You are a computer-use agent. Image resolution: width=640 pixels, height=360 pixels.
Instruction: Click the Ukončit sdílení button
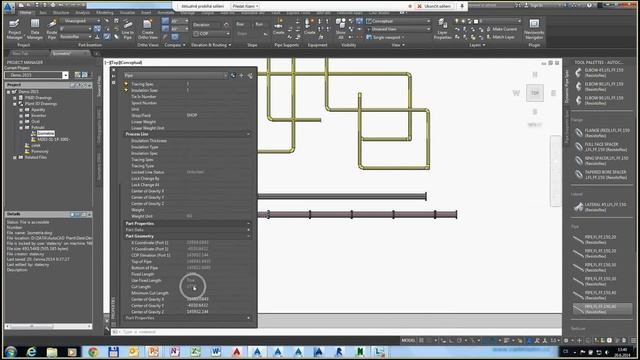(x=434, y=6)
